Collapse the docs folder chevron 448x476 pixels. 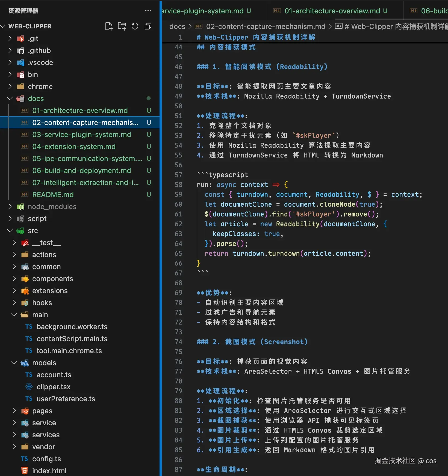click(x=10, y=99)
